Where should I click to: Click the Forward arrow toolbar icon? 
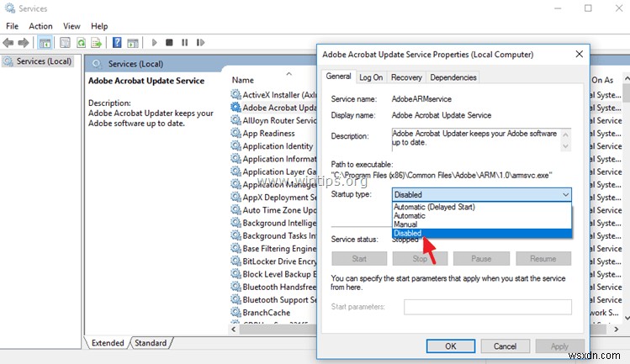(24, 42)
